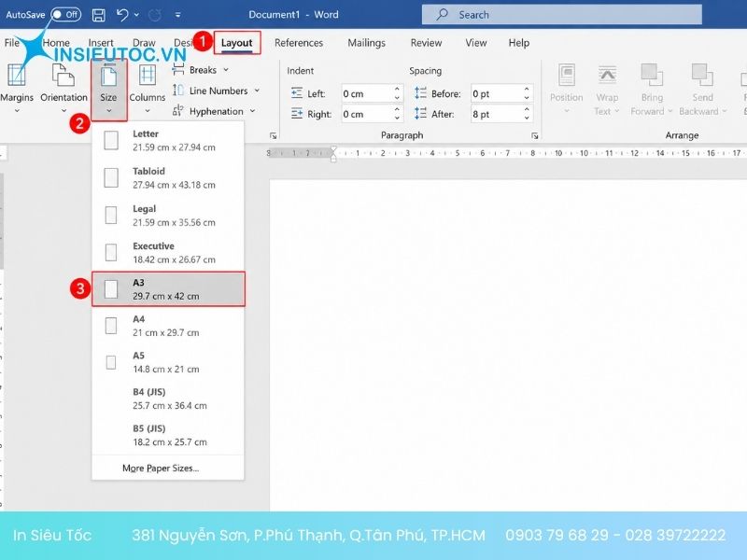
Task: Click the first-line indent ruler marker
Action: point(333,149)
